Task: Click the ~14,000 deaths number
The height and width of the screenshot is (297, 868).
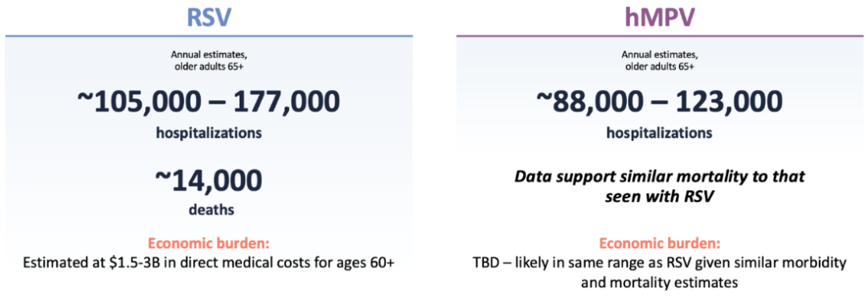Action: [x=208, y=181]
